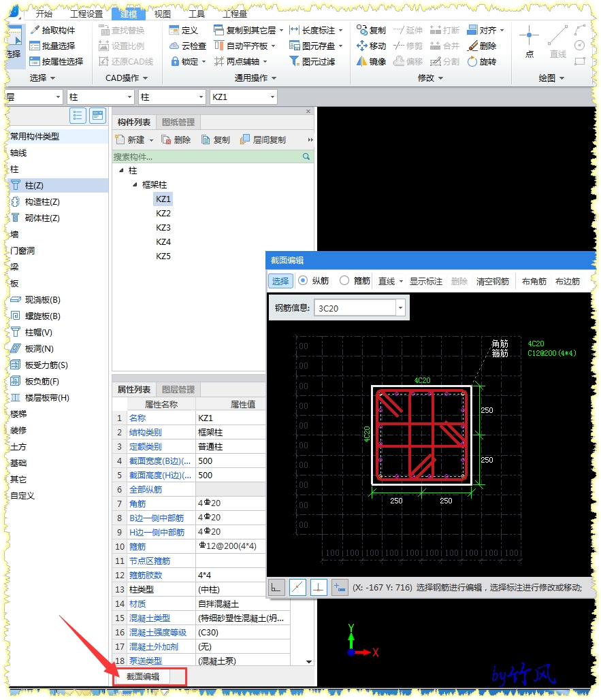Open the 工程设置 ribbon tab
This screenshot has width=601, height=700.
(86, 14)
